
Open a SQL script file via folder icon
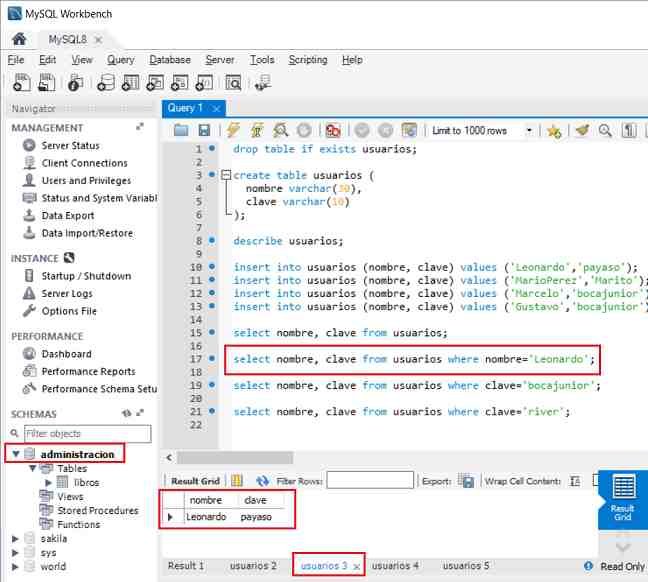181,131
